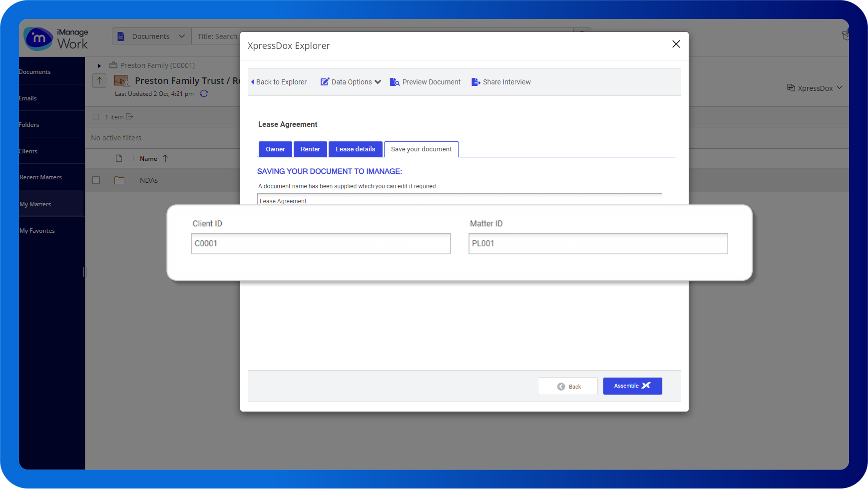This screenshot has height=489, width=868.
Task: Go Back to Explorer
Action: click(x=279, y=82)
